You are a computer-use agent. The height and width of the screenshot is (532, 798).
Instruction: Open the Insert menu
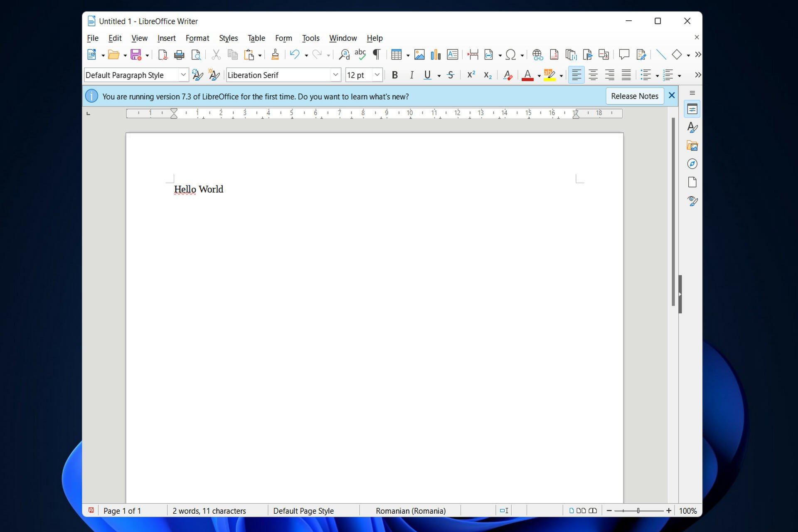coord(167,38)
